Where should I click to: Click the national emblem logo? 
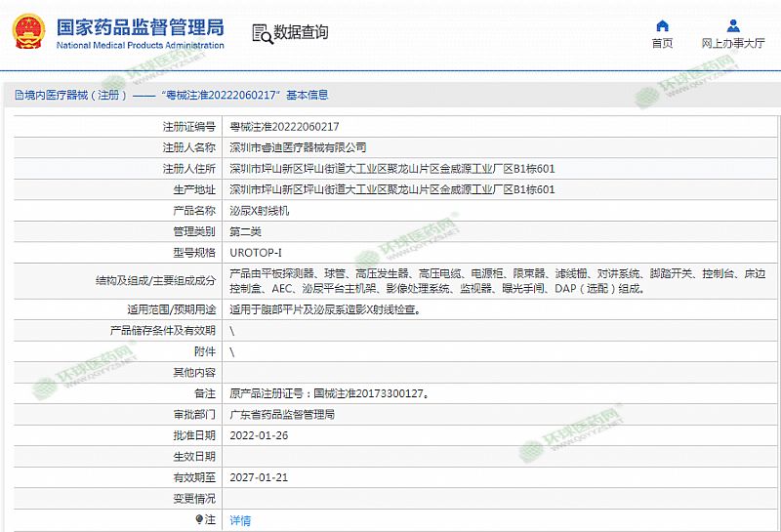click(28, 32)
